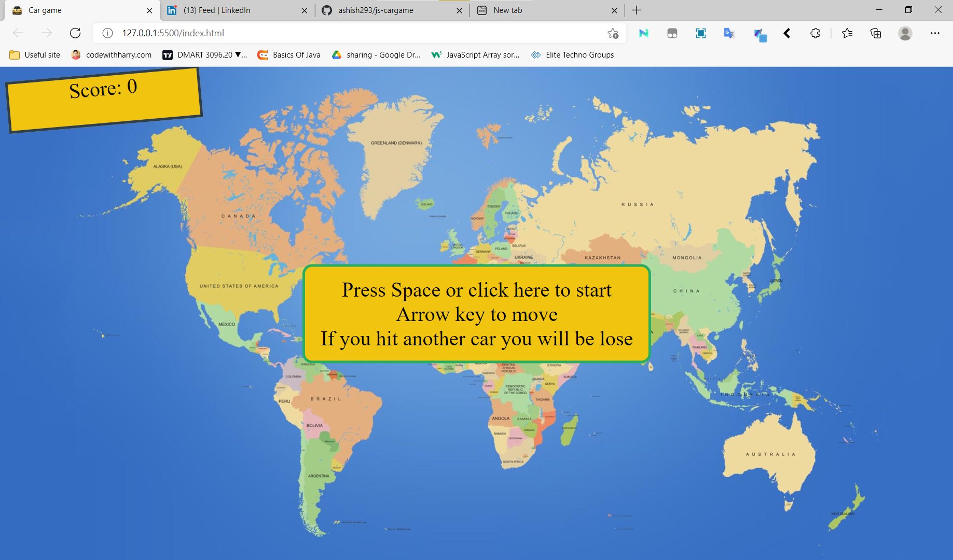This screenshot has height=560, width=953.
Task: Click the browser Back arrow
Action: (x=18, y=33)
